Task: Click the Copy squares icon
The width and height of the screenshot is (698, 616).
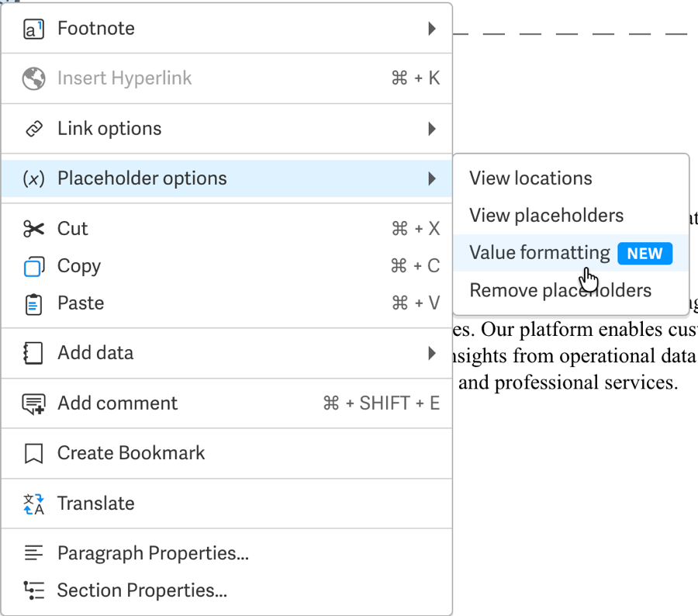Action: (x=33, y=266)
